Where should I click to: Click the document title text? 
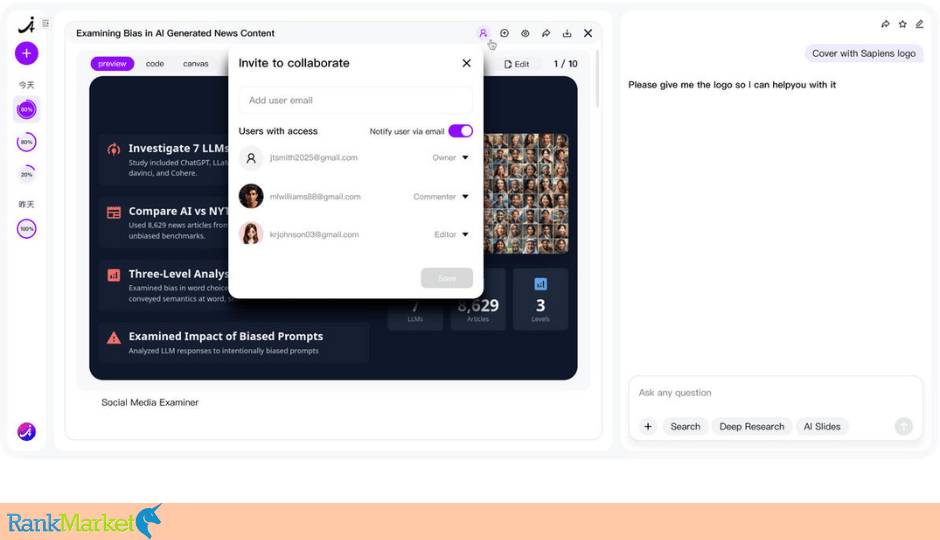[x=175, y=33]
